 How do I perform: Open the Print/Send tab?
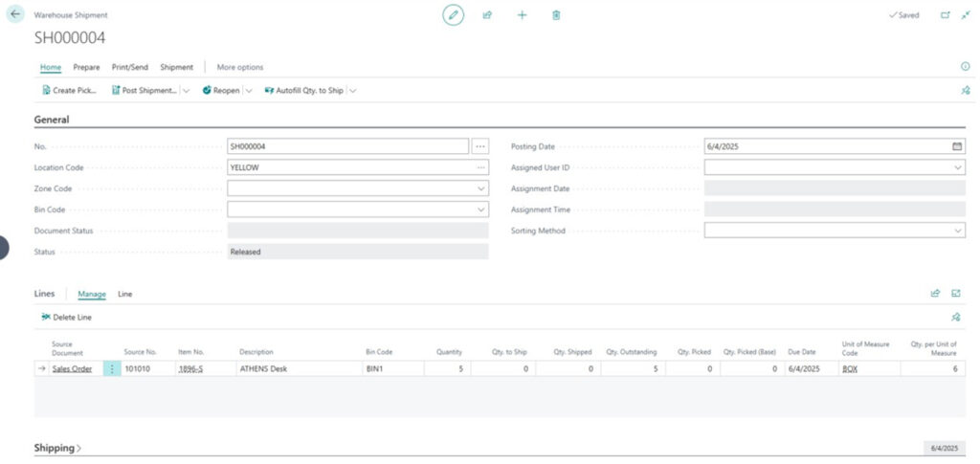(129, 67)
